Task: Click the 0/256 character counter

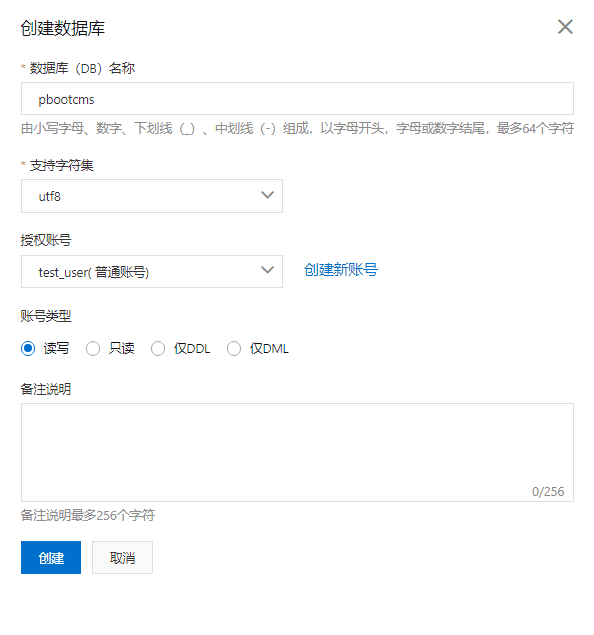Action: (548, 492)
